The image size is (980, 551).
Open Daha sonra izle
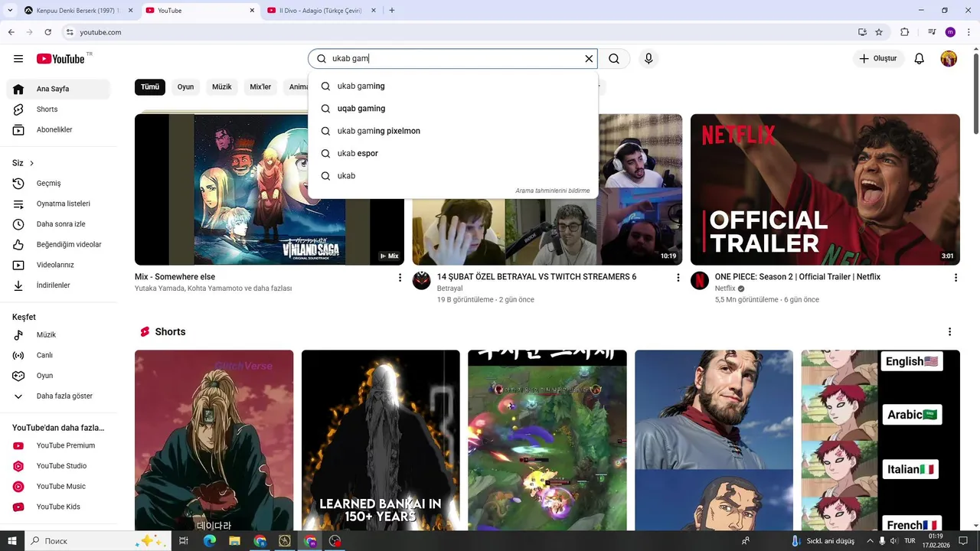58,224
